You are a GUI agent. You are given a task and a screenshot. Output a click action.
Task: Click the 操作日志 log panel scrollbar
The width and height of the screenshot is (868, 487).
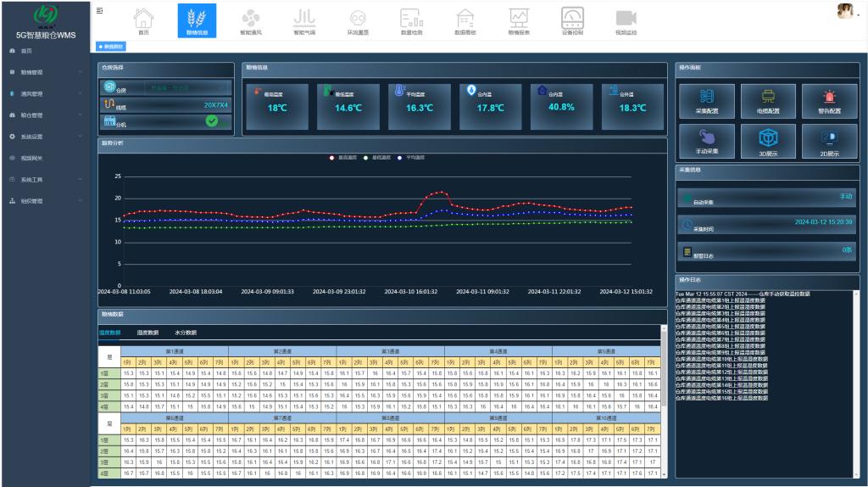pyautogui.click(x=855, y=382)
